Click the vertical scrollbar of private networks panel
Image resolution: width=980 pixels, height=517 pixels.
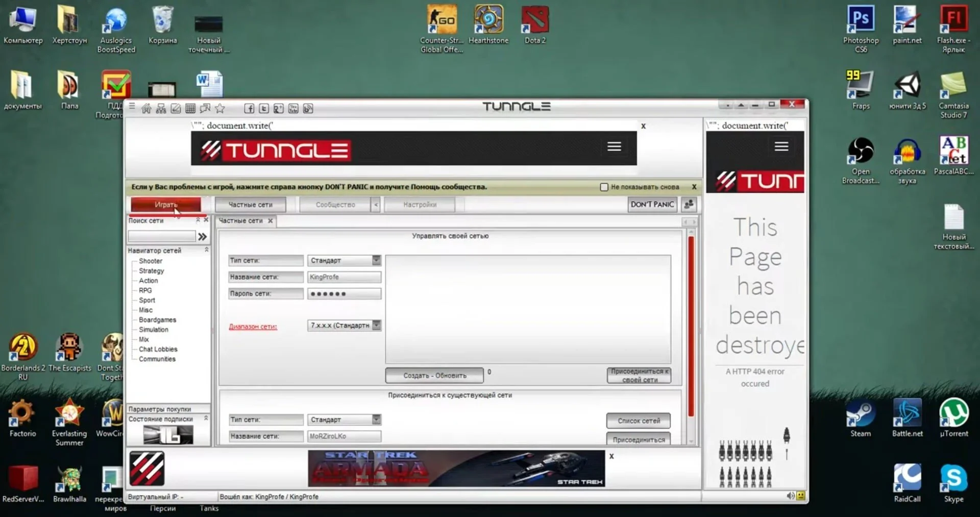tap(691, 327)
